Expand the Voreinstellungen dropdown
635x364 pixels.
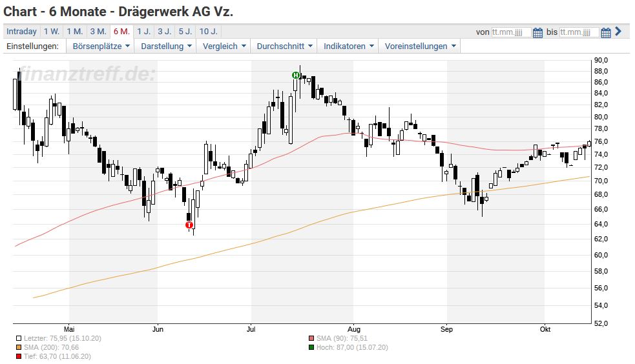point(420,46)
